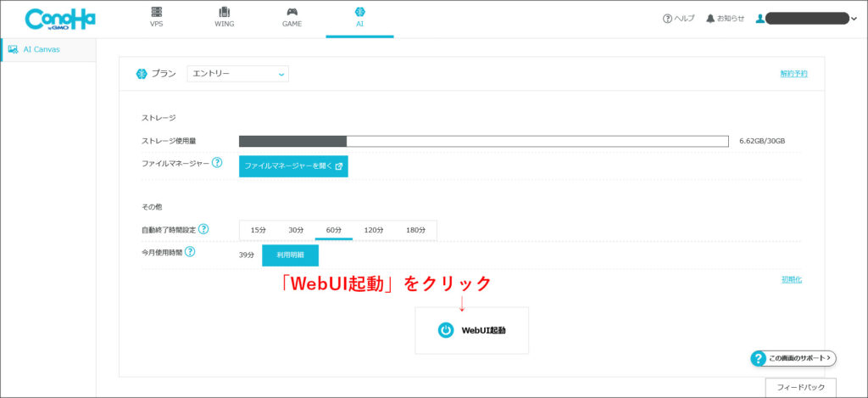
Task: Click the 6.62GB/30GB storage value
Action: 762,142
